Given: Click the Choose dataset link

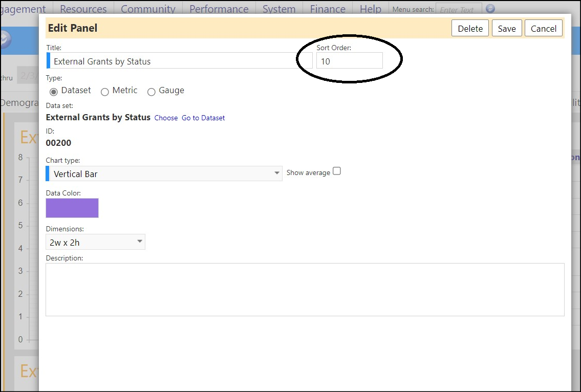Looking at the screenshot, I should tap(166, 118).
